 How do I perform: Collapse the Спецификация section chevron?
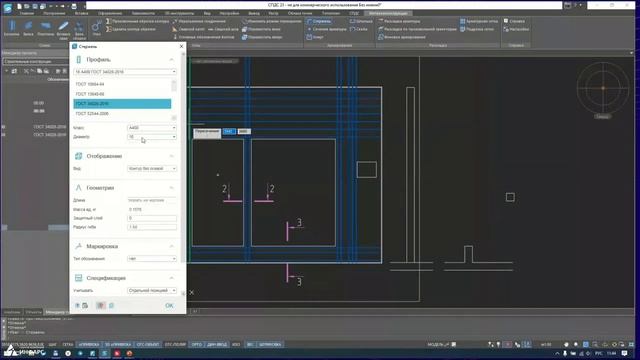point(171,278)
